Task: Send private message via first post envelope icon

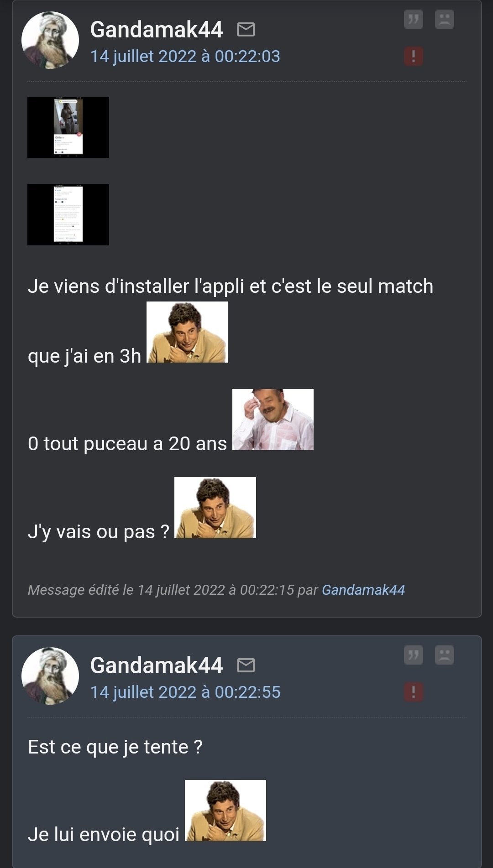Action: tap(246, 30)
